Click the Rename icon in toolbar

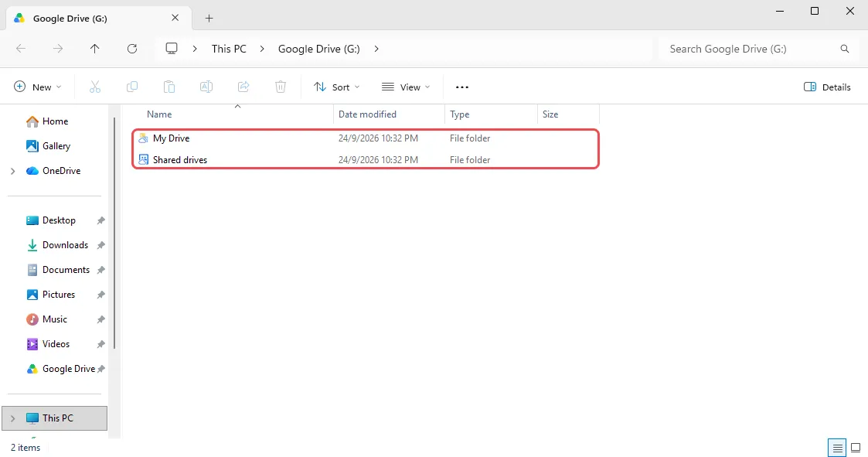coord(206,87)
